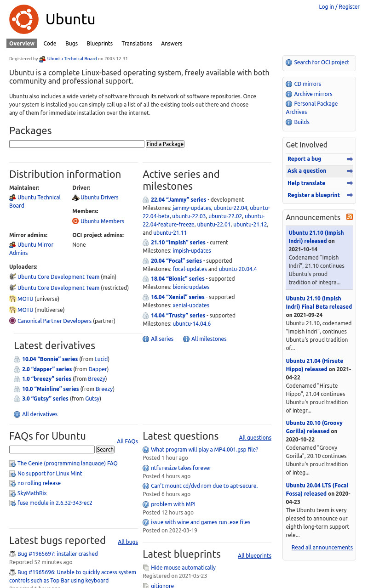Viewport: 368px width, 588px height.
Task: Open the Lucid link beside Bonnie series
Action: 101,359
